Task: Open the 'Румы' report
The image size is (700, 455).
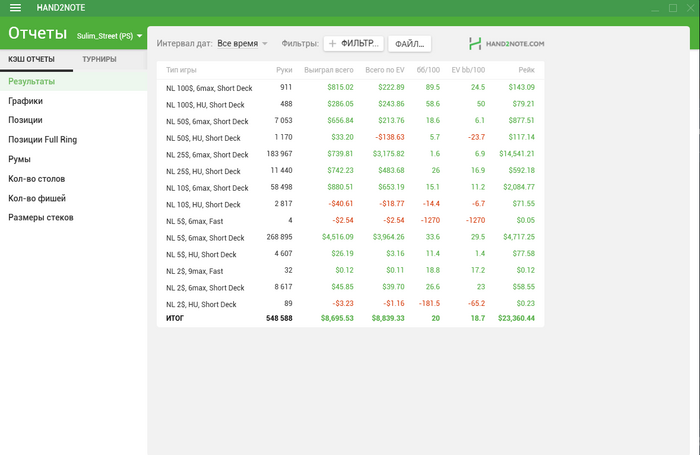Action: coord(74,159)
